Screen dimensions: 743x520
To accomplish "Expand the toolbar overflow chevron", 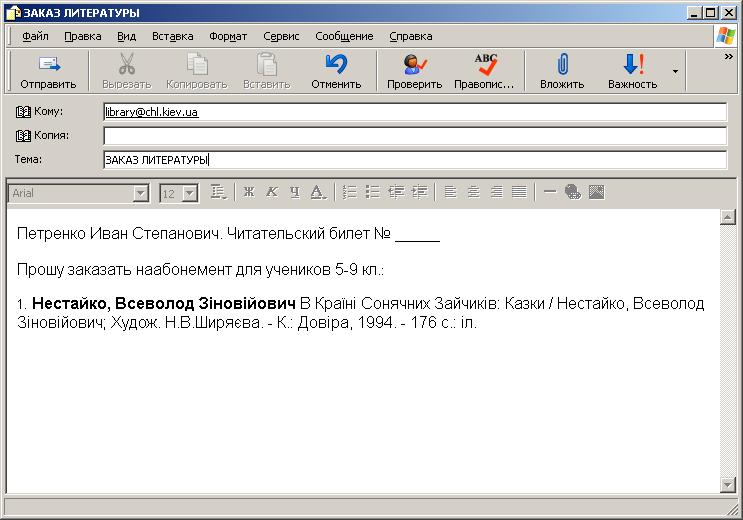I will point(729,56).
